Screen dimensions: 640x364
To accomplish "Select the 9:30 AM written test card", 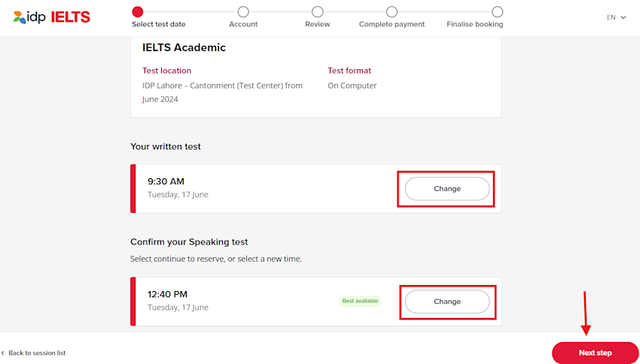I will (316, 189).
